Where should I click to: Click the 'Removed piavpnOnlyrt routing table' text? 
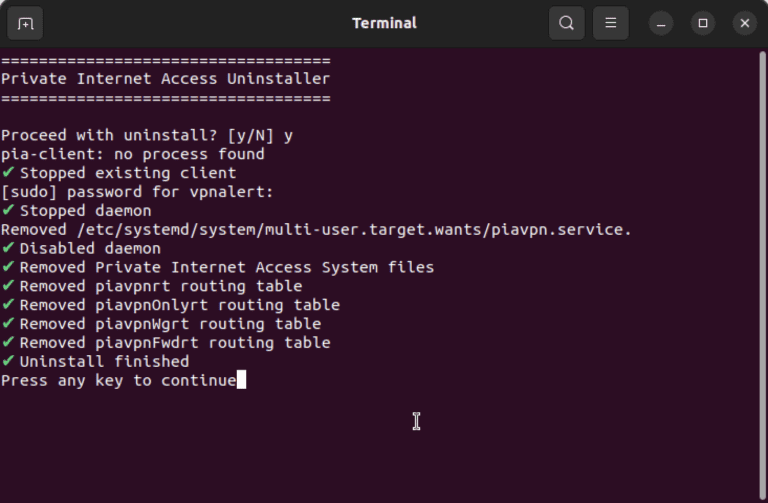[x=179, y=305]
